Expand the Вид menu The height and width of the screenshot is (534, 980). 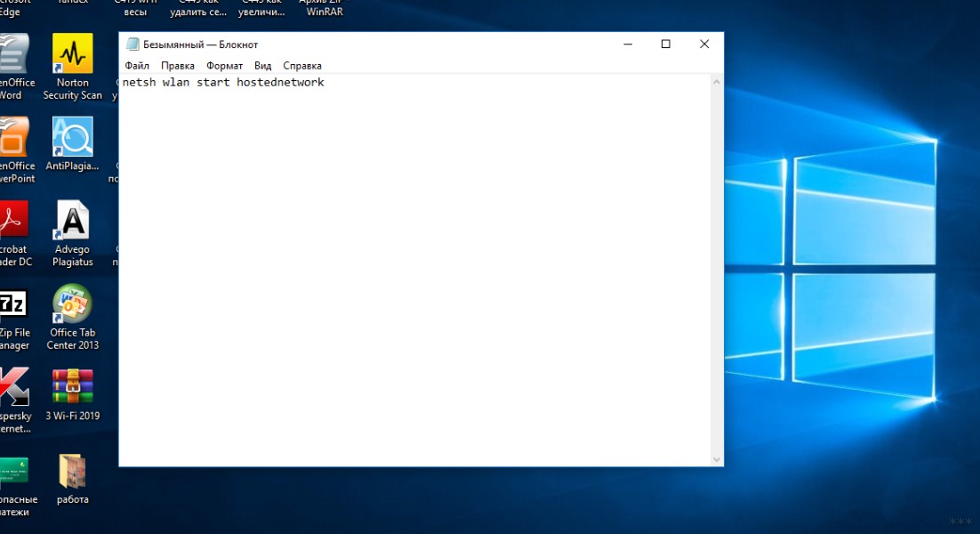[x=262, y=66]
